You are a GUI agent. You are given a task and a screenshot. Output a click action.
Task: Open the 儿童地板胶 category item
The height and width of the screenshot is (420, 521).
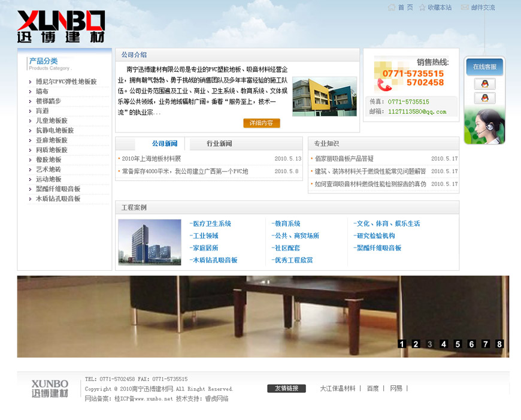[x=52, y=120]
